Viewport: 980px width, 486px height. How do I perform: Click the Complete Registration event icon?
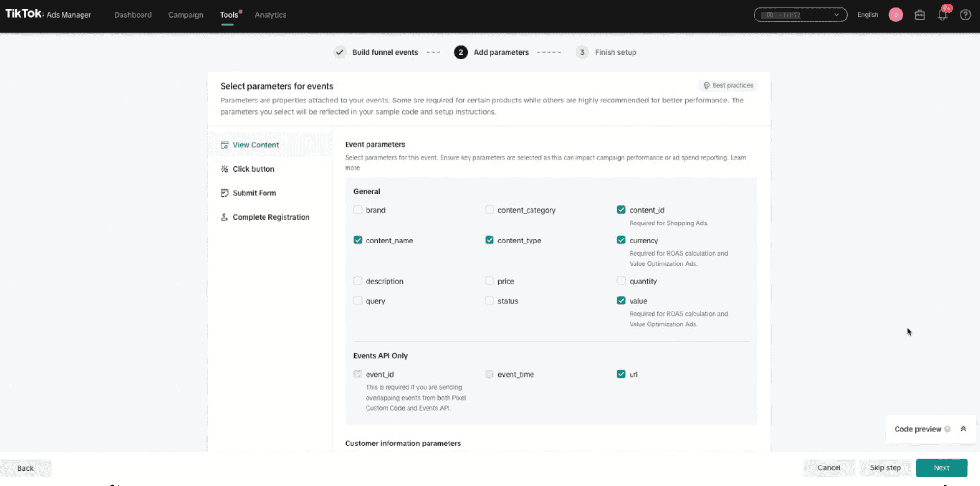pos(225,217)
